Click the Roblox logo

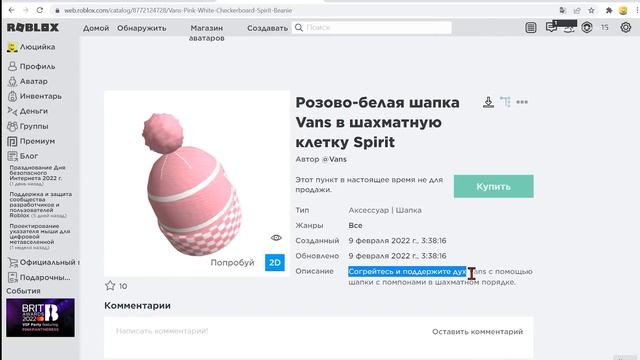coord(33,27)
